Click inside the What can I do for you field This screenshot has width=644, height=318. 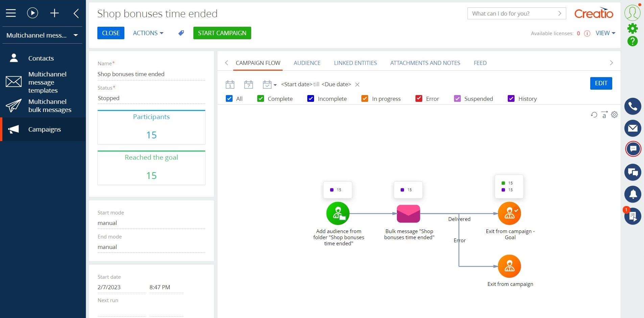click(x=507, y=14)
